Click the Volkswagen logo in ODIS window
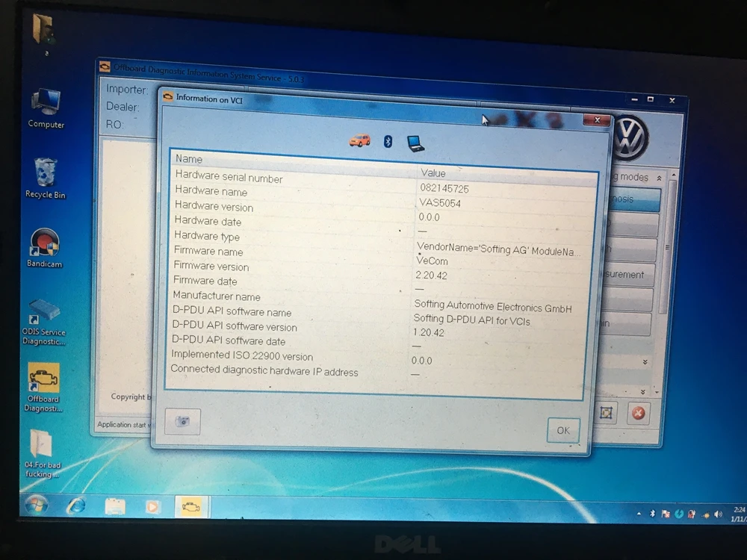 pos(630,137)
